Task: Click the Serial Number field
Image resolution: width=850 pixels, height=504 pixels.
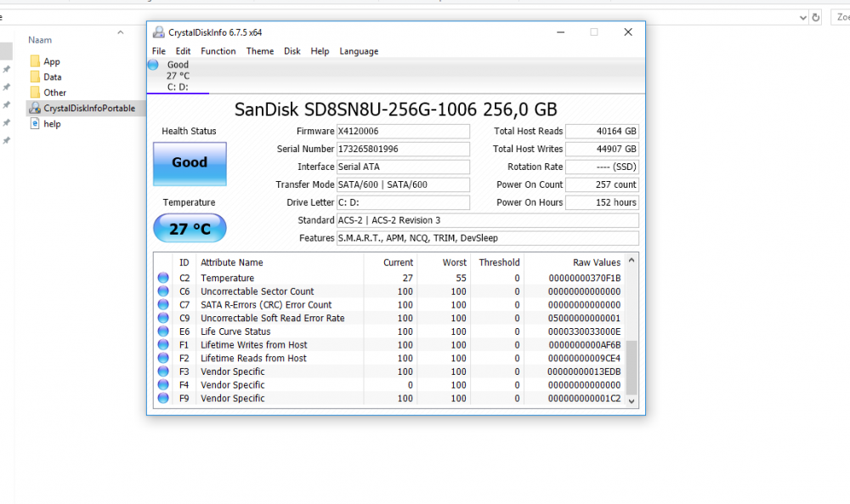Action: point(402,150)
